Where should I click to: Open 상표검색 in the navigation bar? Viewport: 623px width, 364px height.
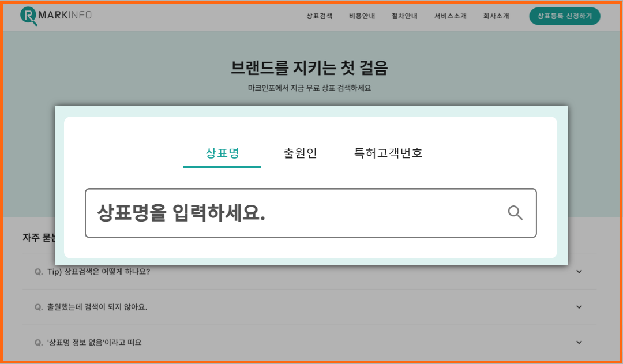[319, 16]
